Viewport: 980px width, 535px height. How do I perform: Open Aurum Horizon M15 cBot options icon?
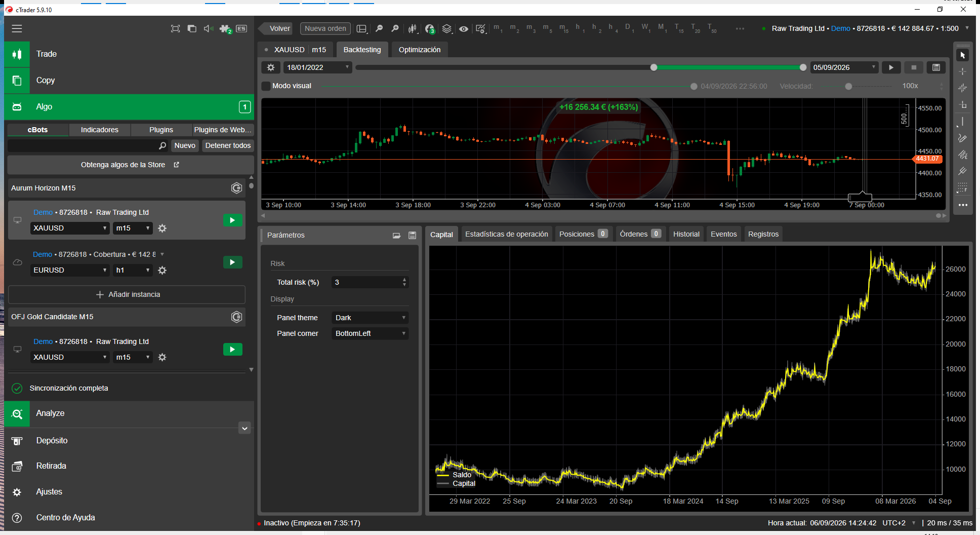click(x=236, y=188)
